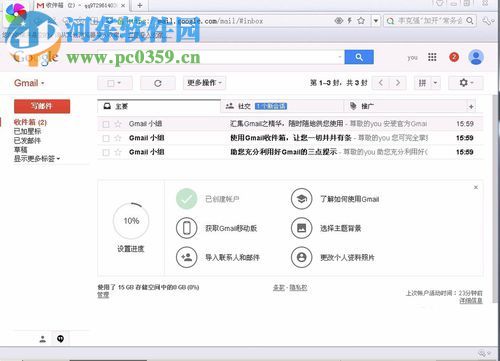500x361 pixels.
Task: Open 详细信息 account activity link
Action: coord(471,300)
